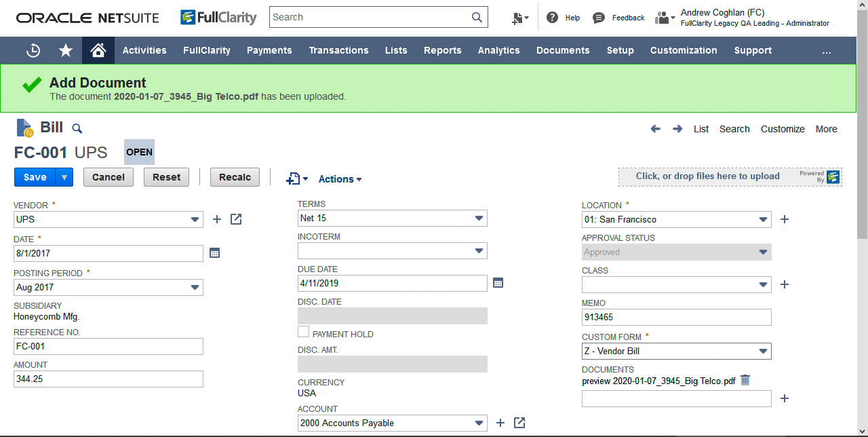Send Feedback via the speech bubble icon
Viewport: 868px width, 437px height.
[x=597, y=18]
